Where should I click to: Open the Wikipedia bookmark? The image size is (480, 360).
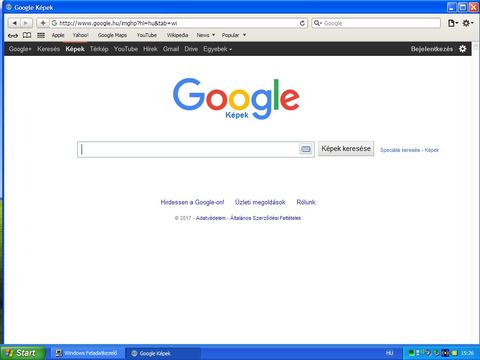(177, 35)
